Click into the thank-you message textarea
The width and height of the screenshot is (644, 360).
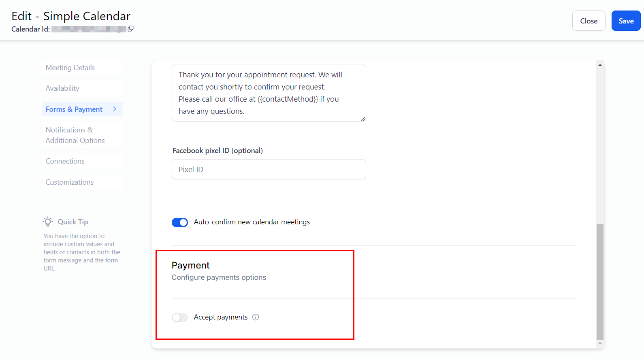269,93
